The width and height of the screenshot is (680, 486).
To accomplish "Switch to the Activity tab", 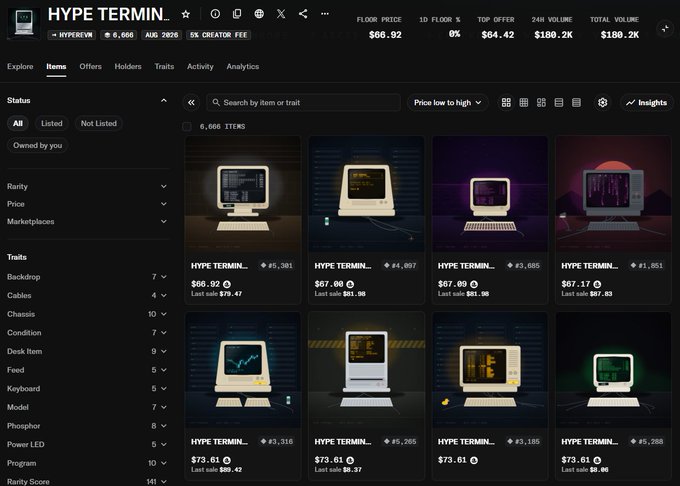I will click(x=200, y=66).
